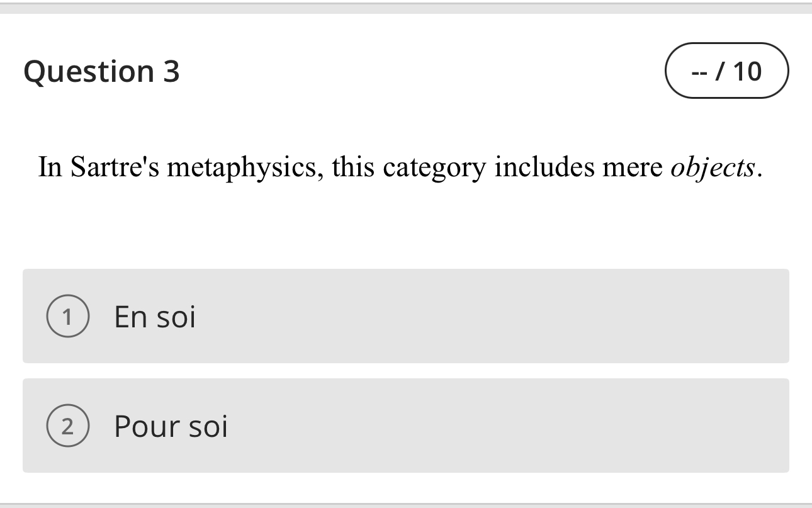Click the En soi answer row

pyautogui.click(x=405, y=316)
